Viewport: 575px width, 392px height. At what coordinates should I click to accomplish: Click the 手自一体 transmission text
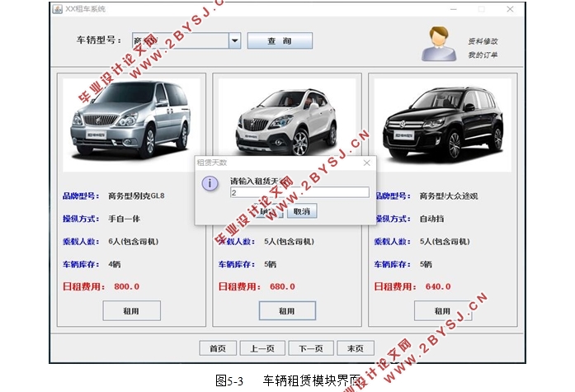124,219
